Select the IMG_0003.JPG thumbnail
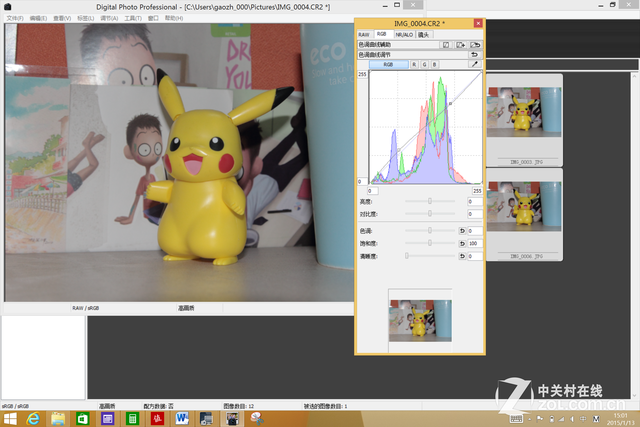Image resolution: width=640 pixels, height=427 pixels. [x=524, y=120]
